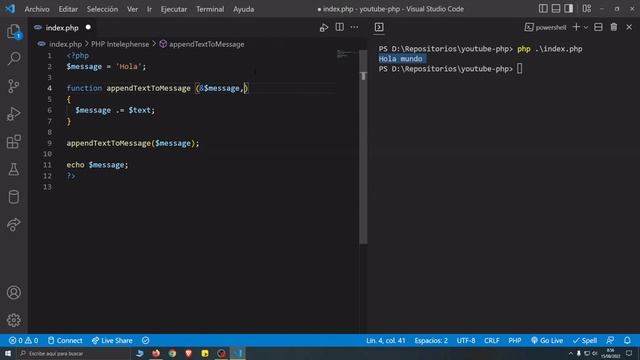Open CRLF end of line selector
Viewport: 640px width, 360px height.
click(491, 340)
